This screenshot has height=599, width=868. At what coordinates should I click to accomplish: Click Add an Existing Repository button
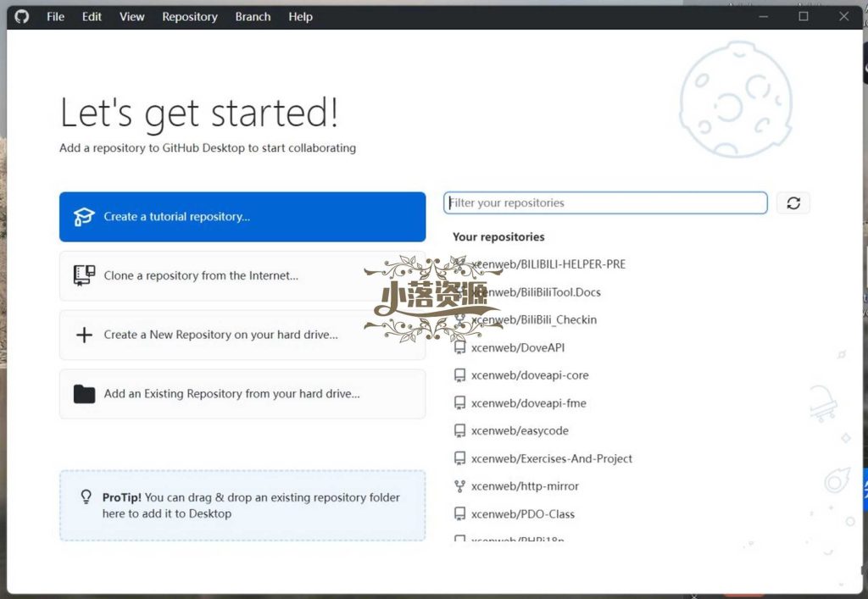pos(242,394)
